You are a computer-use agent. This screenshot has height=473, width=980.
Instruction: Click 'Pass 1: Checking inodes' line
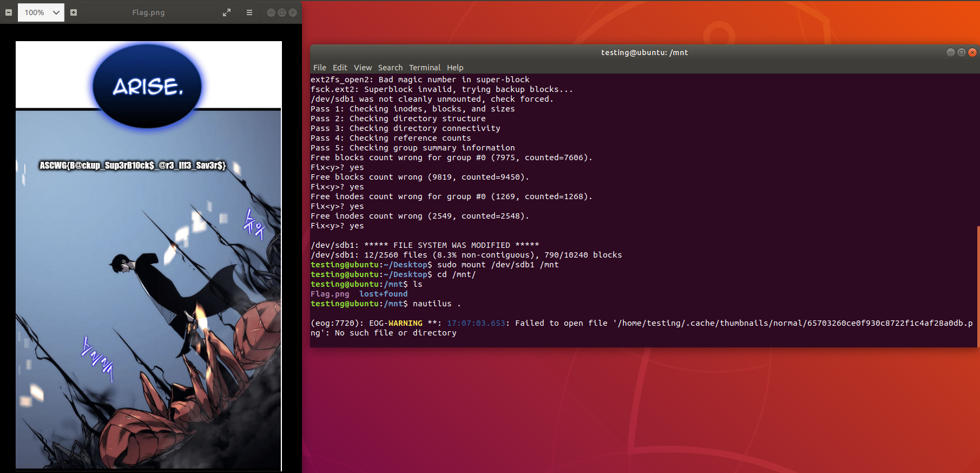pos(413,109)
